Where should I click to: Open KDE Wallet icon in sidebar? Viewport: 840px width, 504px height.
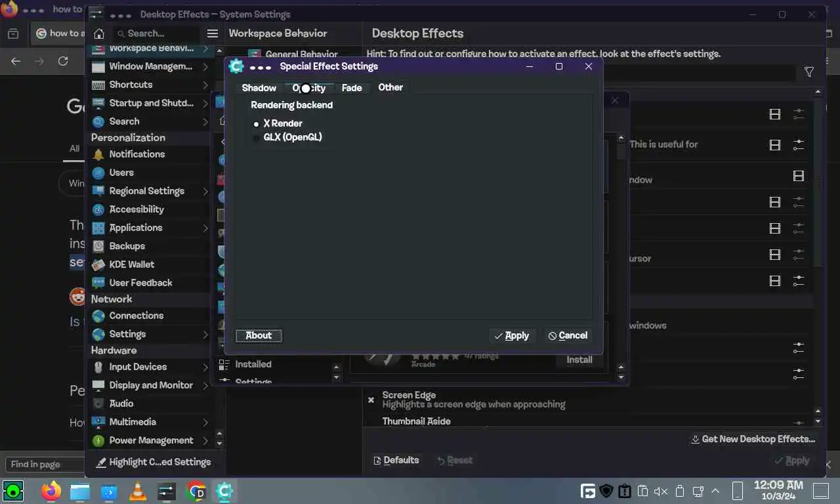98,264
